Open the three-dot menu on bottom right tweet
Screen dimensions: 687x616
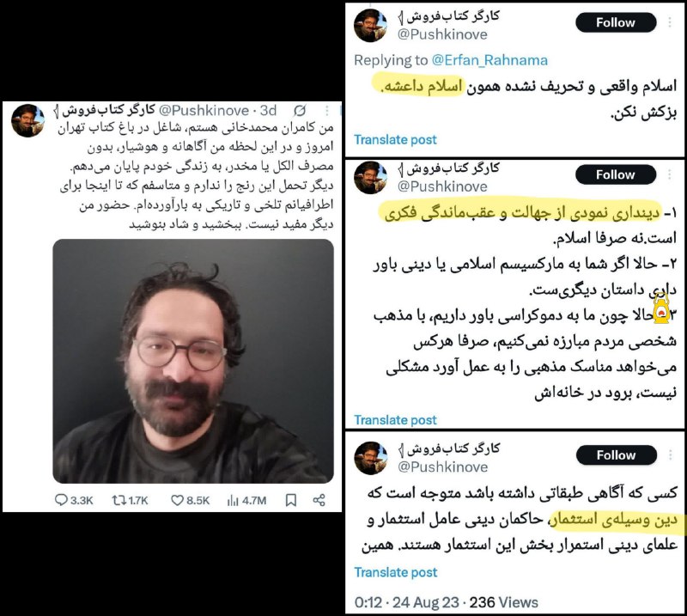click(x=671, y=455)
